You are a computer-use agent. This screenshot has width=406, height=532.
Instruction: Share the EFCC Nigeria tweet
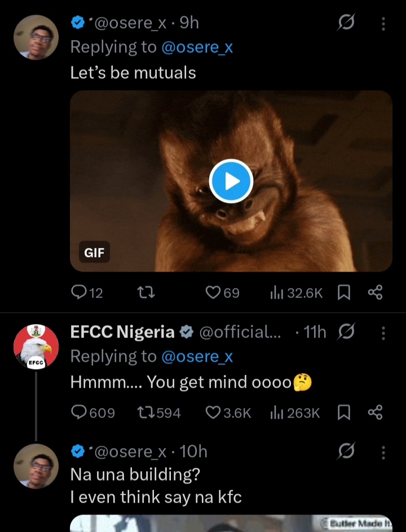[x=375, y=413]
